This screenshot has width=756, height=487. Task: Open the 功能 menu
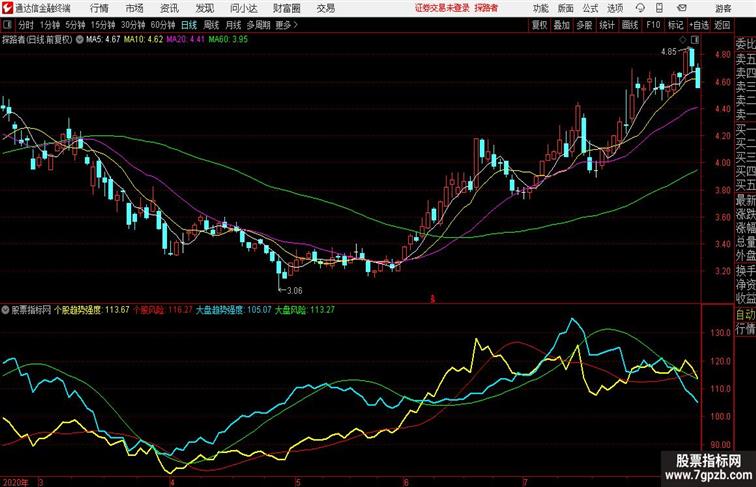pos(541,8)
